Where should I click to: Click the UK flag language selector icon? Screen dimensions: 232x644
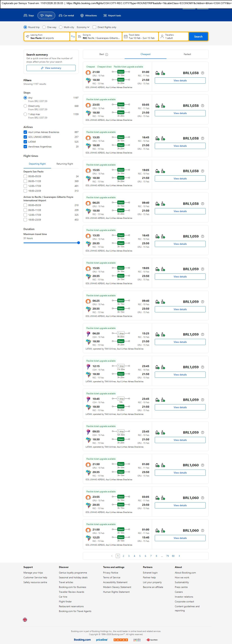[25, 619]
